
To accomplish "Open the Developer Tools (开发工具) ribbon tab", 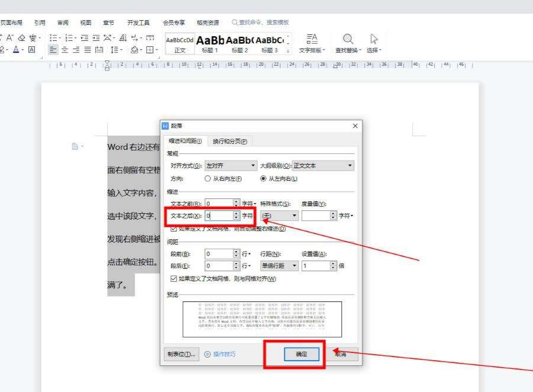I will tap(139, 23).
